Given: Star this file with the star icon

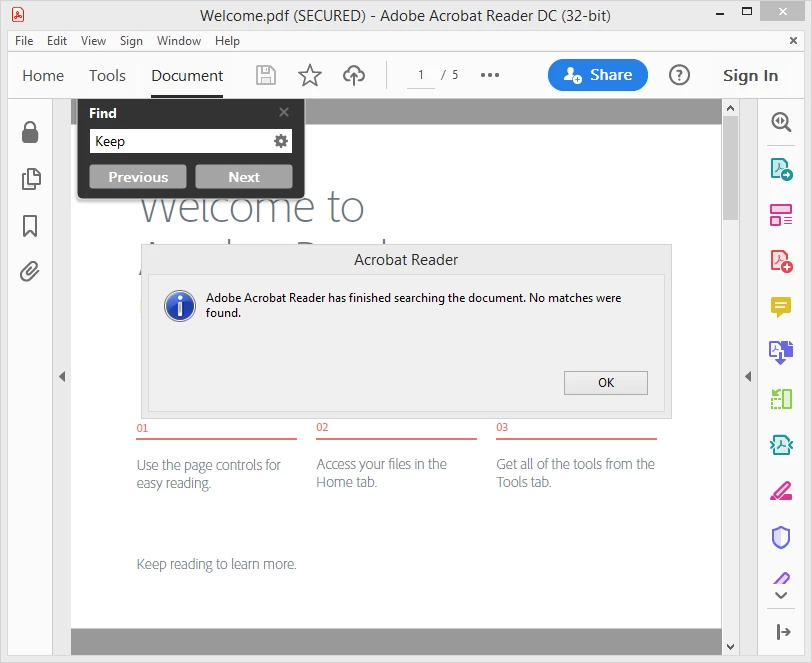Looking at the screenshot, I should [x=310, y=76].
